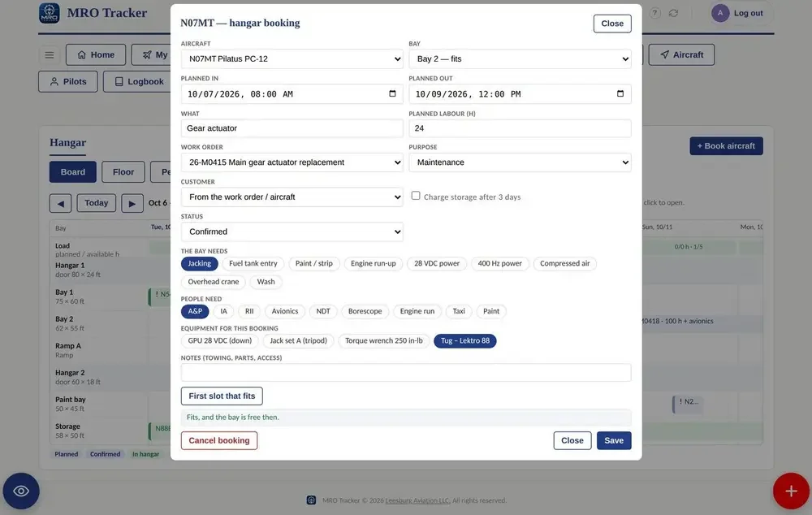This screenshot has width=812, height=515.
Task: Open the Status dropdown
Action: click(292, 232)
